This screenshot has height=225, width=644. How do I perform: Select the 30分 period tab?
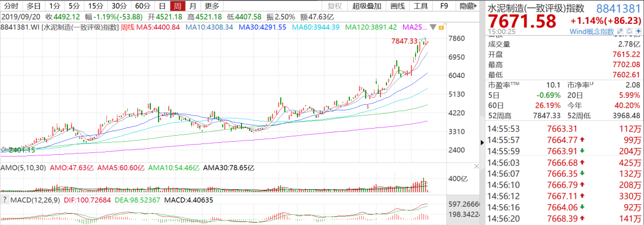119,6
